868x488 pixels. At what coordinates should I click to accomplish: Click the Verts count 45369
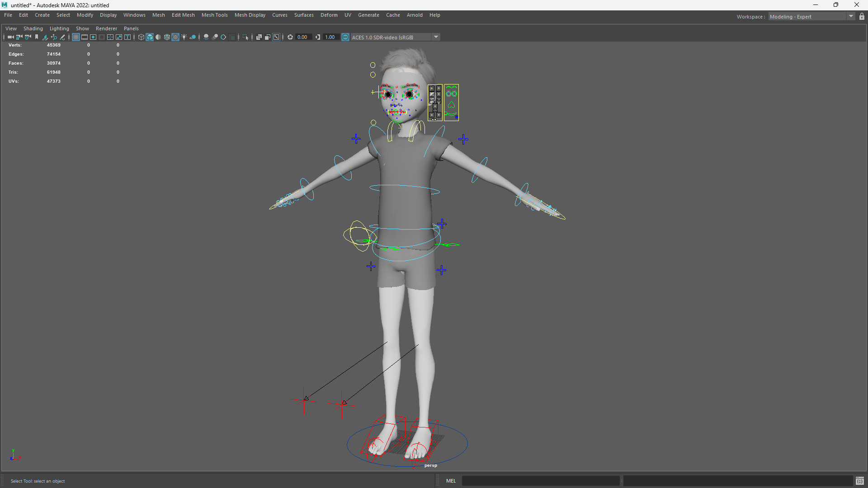pyautogui.click(x=53, y=45)
